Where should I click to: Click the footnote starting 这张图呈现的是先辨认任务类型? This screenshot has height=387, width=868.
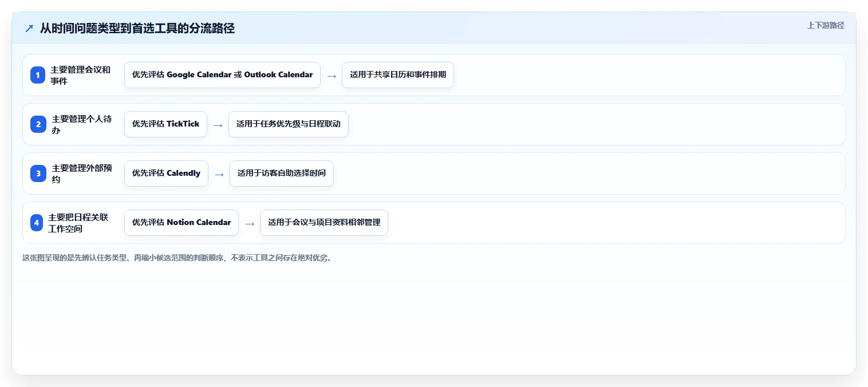(x=177, y=258)
